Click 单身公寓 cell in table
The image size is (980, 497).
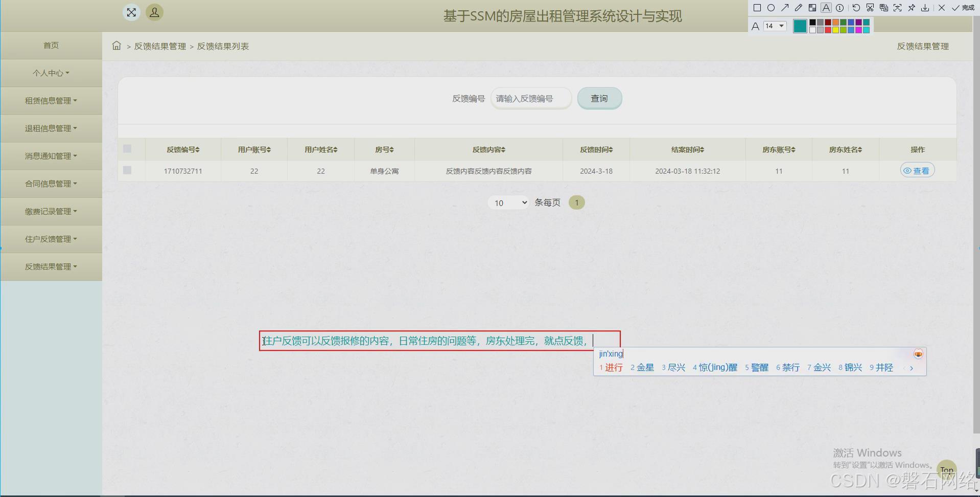pos(384,171)
